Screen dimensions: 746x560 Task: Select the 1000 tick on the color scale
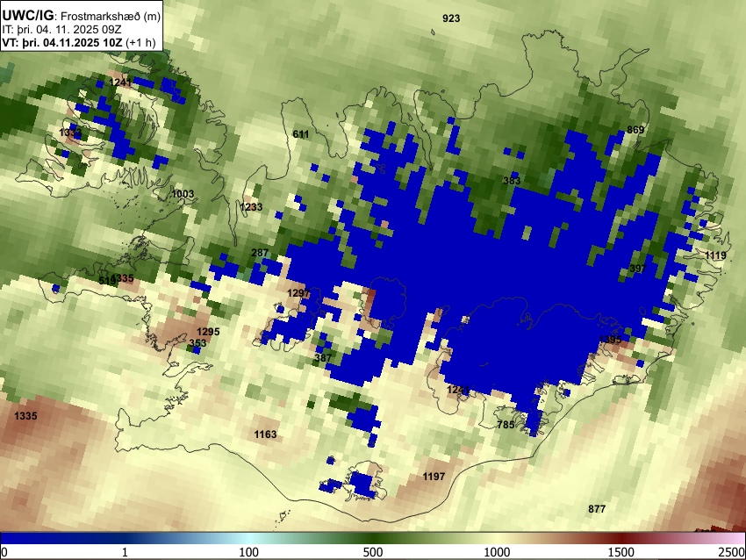point(497,552)
